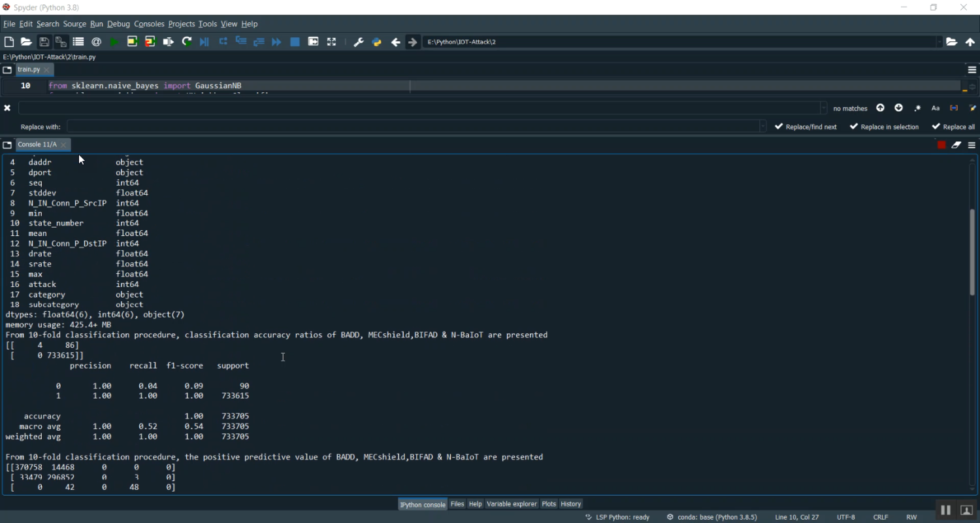Click the console vertical scrollbar handle
The height and width of the screenshot is (523, 980).
(x=972, y=252)
